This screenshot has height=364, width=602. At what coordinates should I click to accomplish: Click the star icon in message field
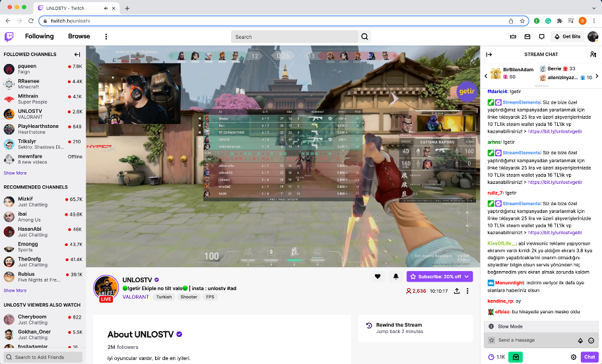coord(491,340)
